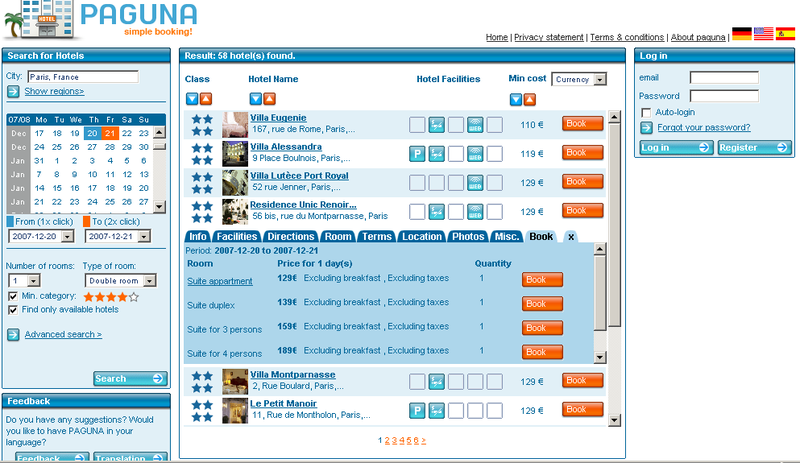Open the Currency dropdown

579,79
